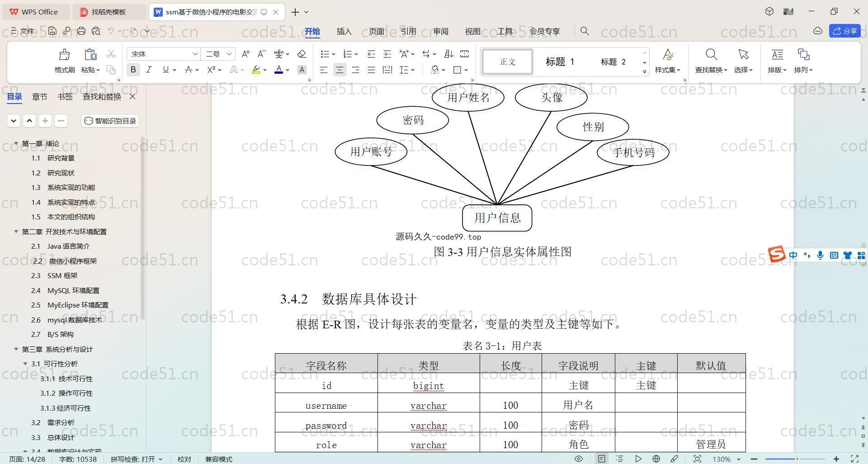Screen dimensions: 868x464
Task: Click the Print Preview icon
Action: (x=96, y=31)
